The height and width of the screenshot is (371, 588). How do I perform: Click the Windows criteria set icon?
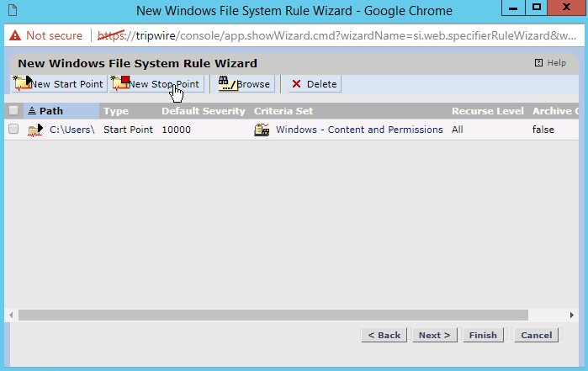[262, 130]
